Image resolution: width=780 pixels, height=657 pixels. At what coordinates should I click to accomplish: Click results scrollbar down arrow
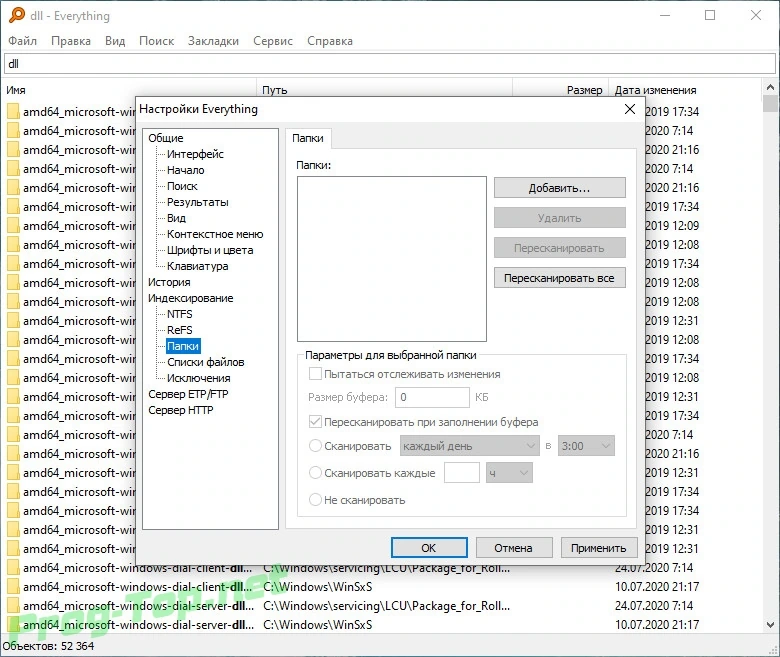(770, 625)
